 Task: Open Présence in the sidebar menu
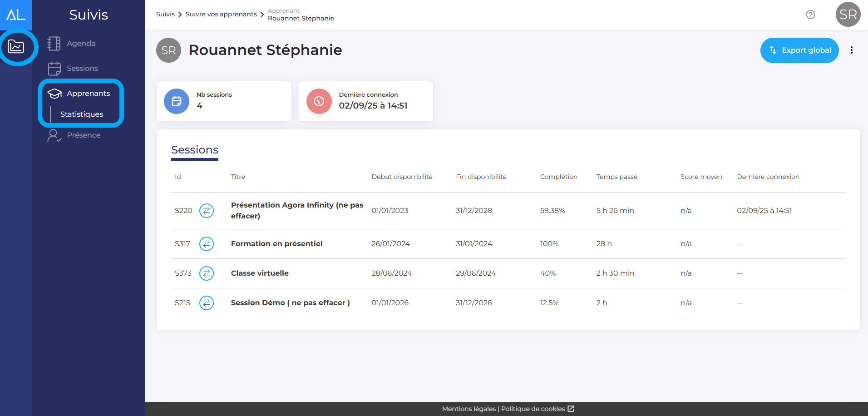pos(84,135)
